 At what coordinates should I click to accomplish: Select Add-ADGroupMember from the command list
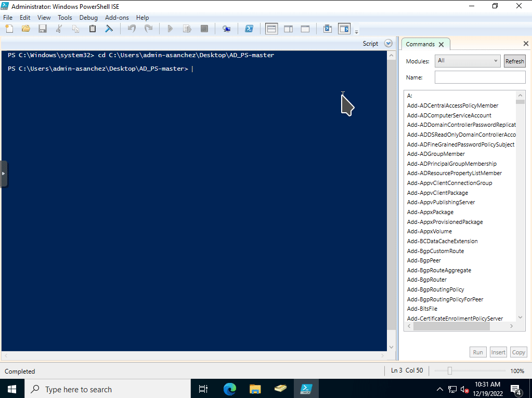coord(435,154)
